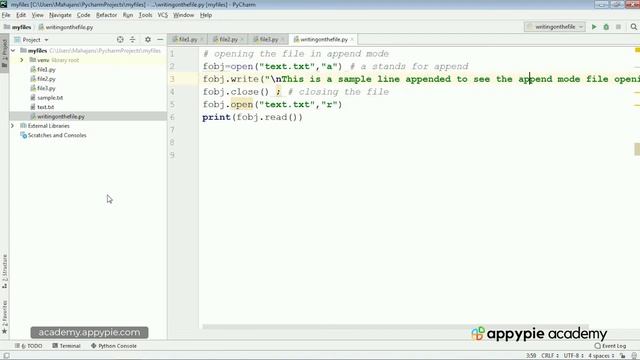
Task: Open the VCS menu
Action: (162, 15)
